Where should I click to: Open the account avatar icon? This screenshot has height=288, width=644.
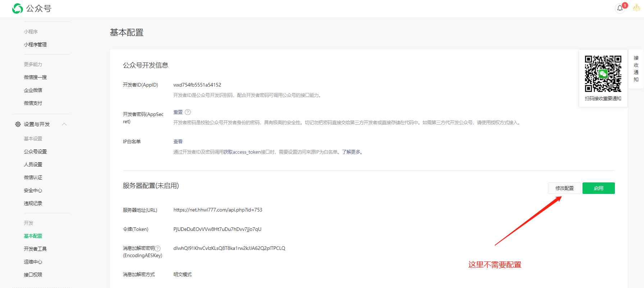636,8
